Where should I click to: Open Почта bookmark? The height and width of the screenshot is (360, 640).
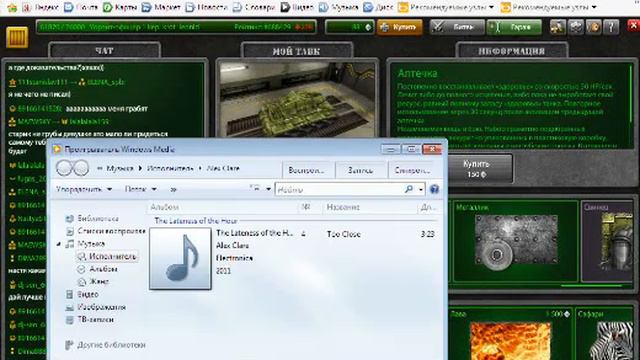(81, 7)
